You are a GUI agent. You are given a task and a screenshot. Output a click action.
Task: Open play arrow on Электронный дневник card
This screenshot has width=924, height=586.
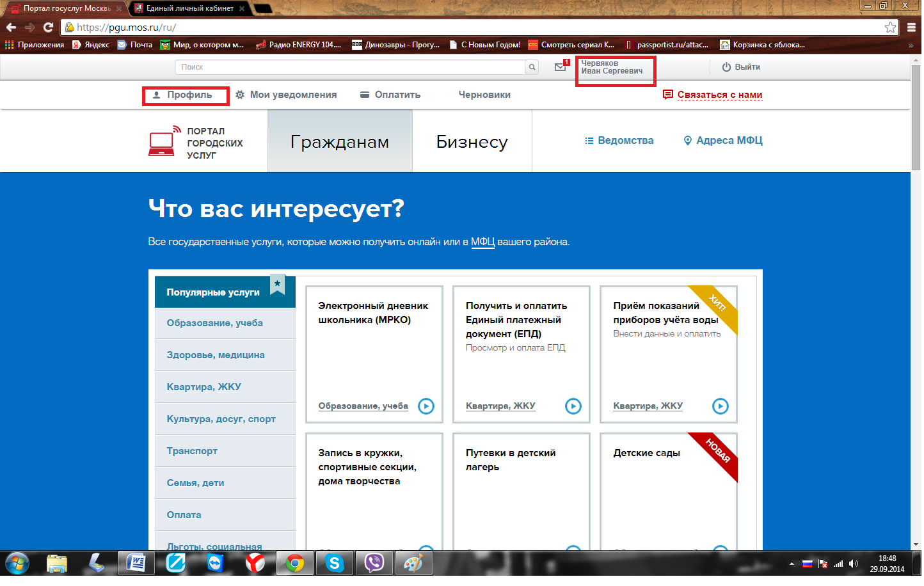[426, 406]
